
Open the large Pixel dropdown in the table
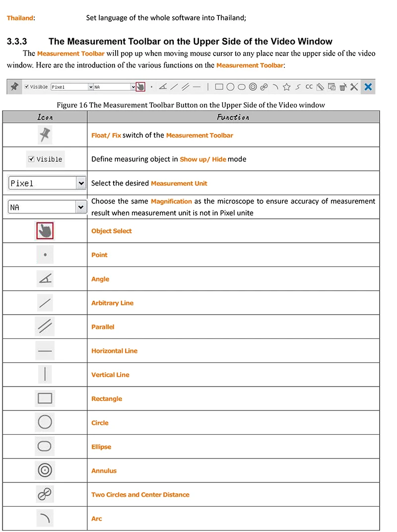click(47, 183)
